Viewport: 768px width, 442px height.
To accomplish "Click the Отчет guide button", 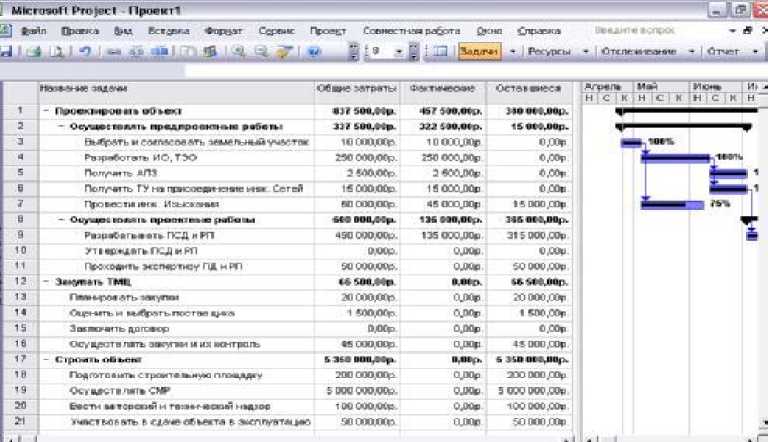I will point(723,51).
